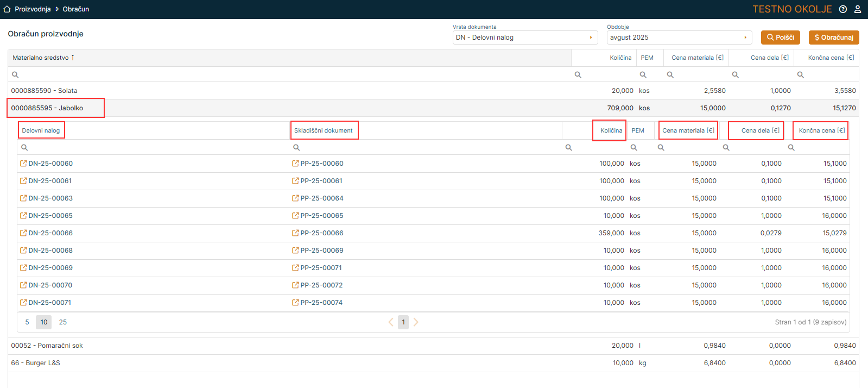Collapse the 0000885595 - Jabolko row
868x388 pixels.
click(47, 108)
